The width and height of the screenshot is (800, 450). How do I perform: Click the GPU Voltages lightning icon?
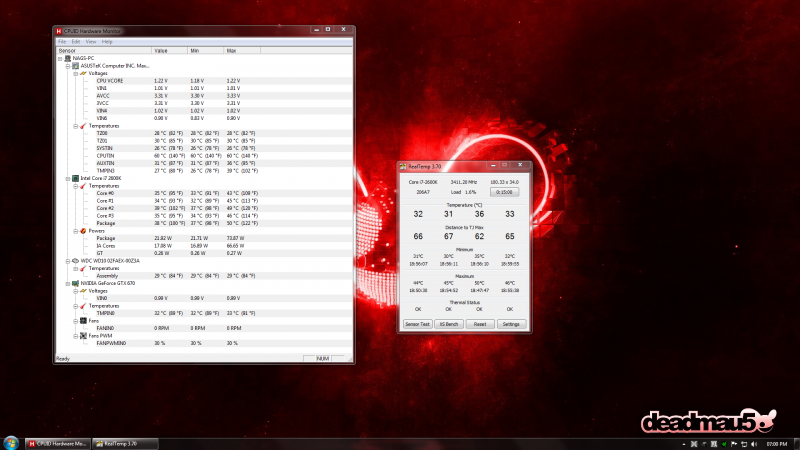tap(83, 291)
